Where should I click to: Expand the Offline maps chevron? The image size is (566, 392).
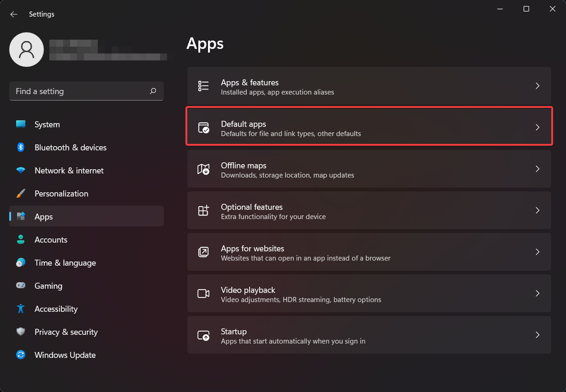[x=537, y=169]
